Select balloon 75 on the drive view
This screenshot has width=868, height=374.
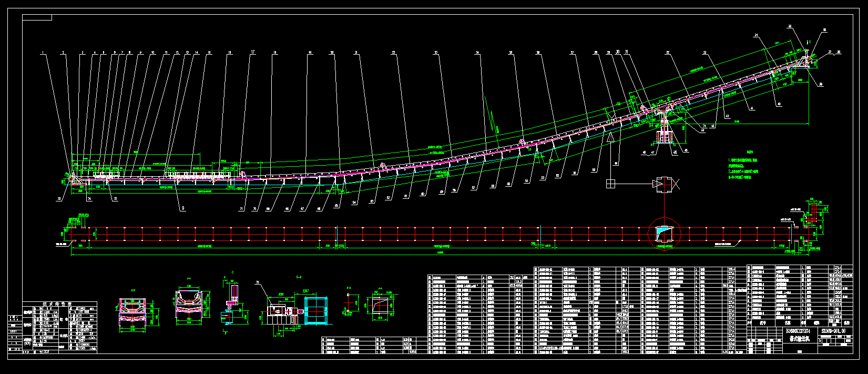pos(258,283)
